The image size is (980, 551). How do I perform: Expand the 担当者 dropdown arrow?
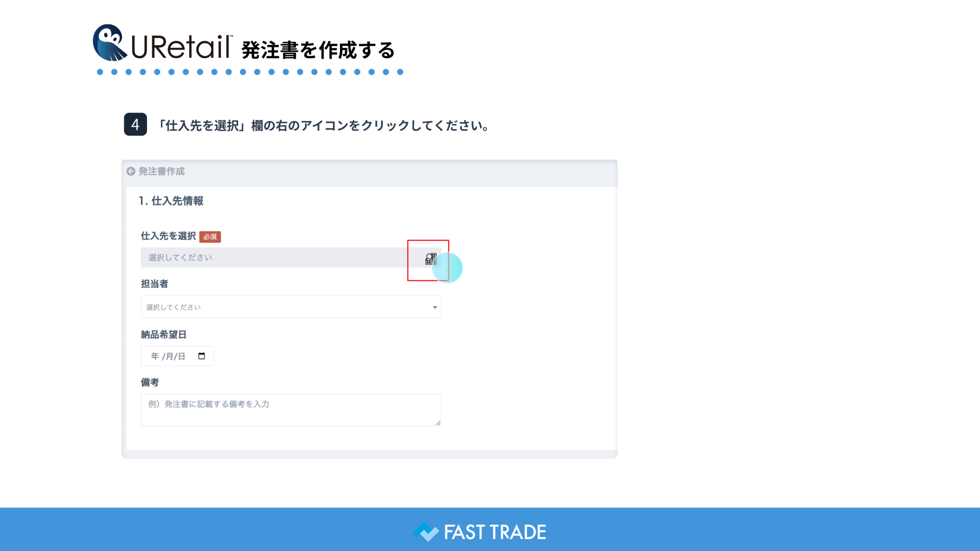point(435,307)
